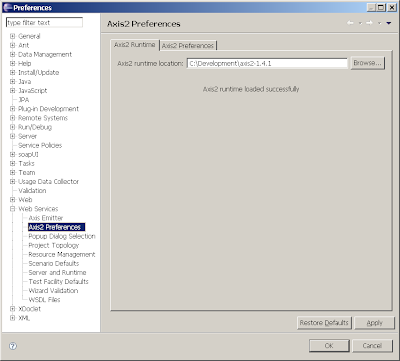The image size is (400, 361).
Task: Select WSDL Files item
Action: pos(44,300)
